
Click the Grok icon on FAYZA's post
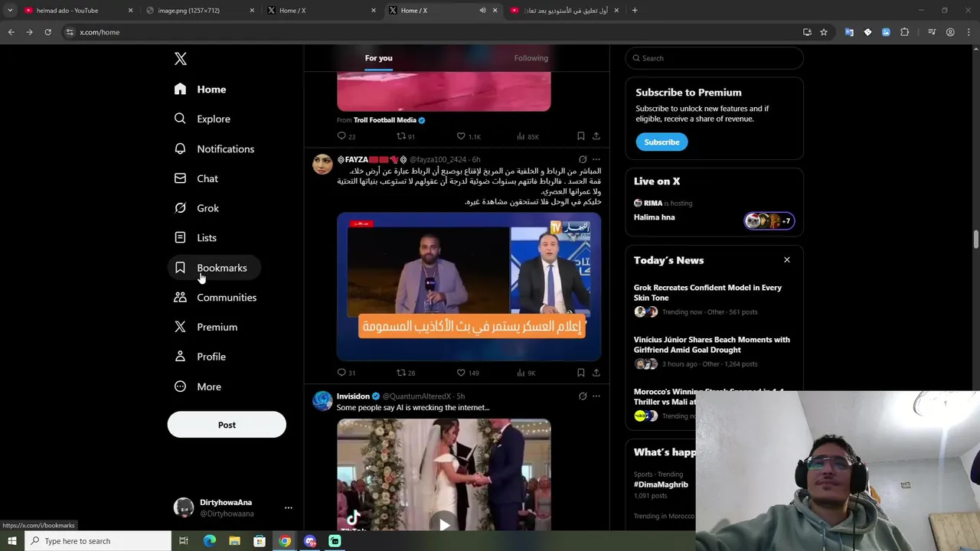click(583, 160)
